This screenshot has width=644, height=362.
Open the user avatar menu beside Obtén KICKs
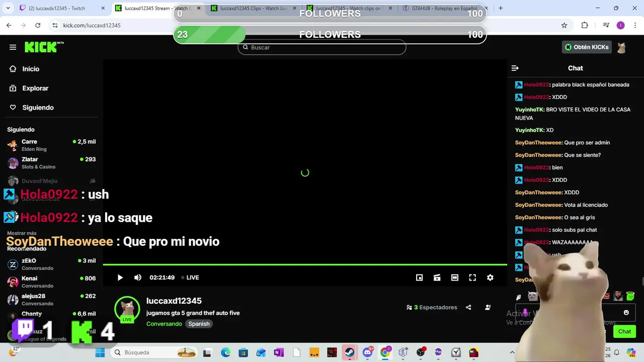click(622, 47)
